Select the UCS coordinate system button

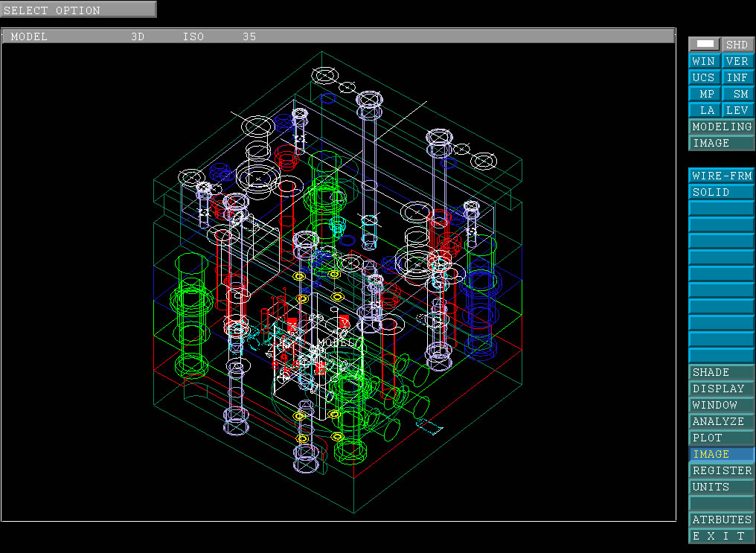[704, 77]
